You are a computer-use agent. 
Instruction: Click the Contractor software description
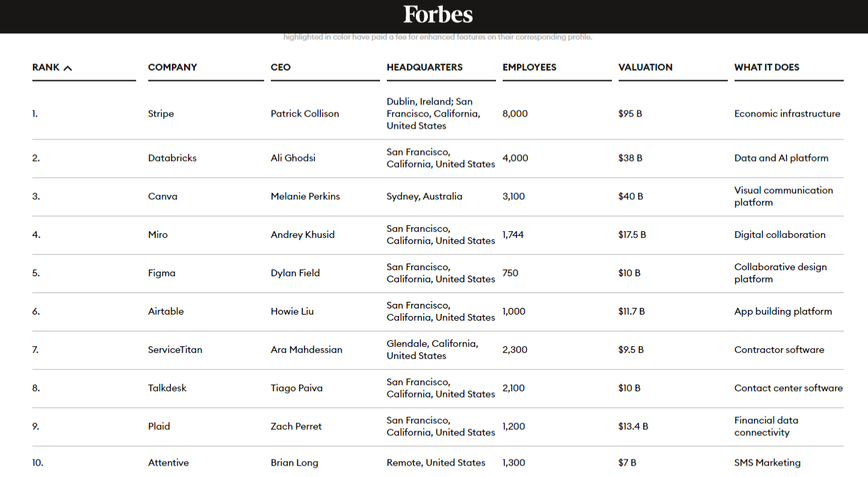779,350
